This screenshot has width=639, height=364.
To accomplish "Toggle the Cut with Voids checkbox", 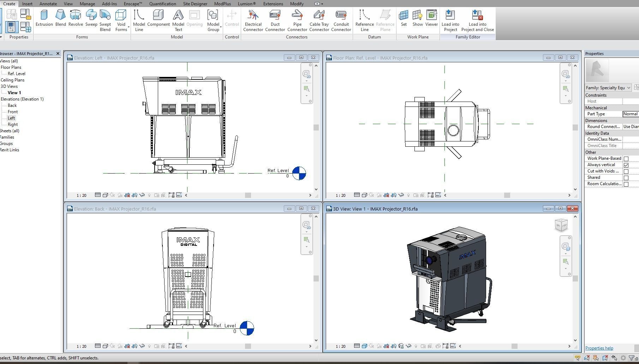I will coord(626,171).
